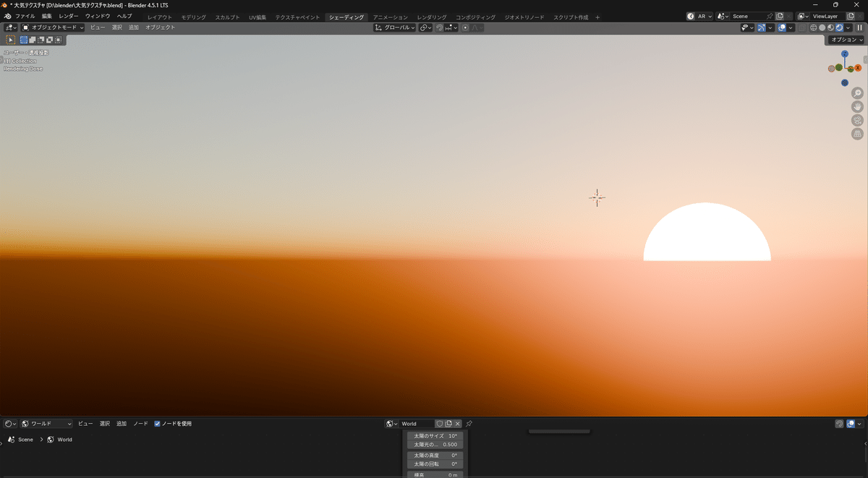The image size is (868, 478).
Task: Add a workspace with plus button
Action: (x=597, y=17)
